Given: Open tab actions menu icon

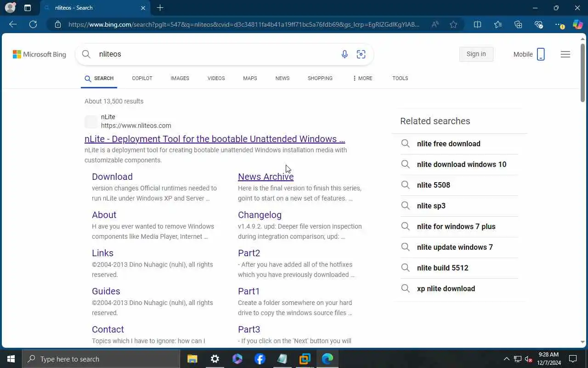Looking at the screenshot, I should [28, 8].
